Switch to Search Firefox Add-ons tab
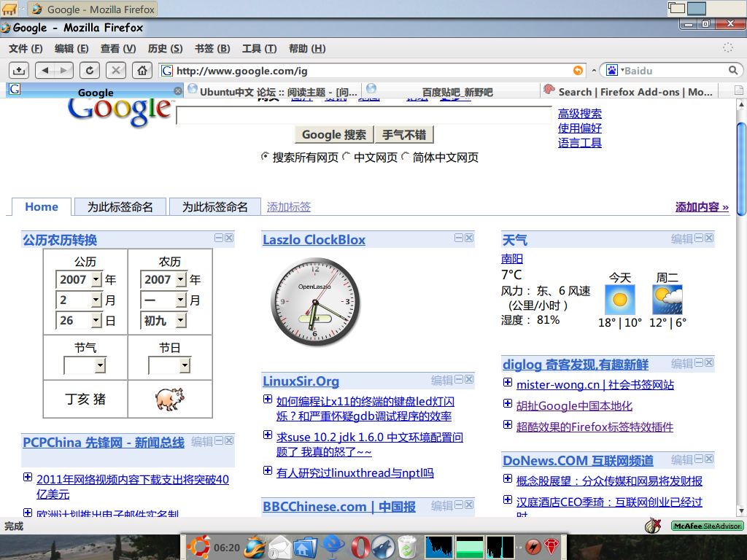The width and height of the screenshot is (747, 560). click(630, 91)
